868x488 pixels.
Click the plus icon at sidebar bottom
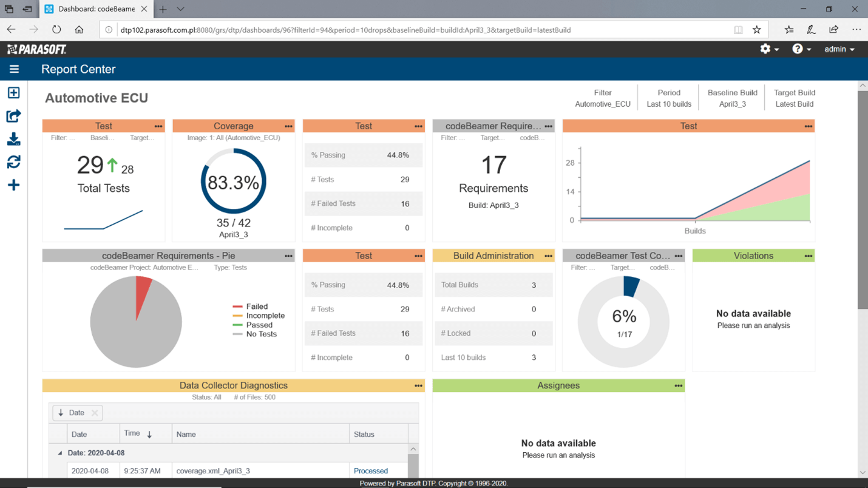pos(13,185)
